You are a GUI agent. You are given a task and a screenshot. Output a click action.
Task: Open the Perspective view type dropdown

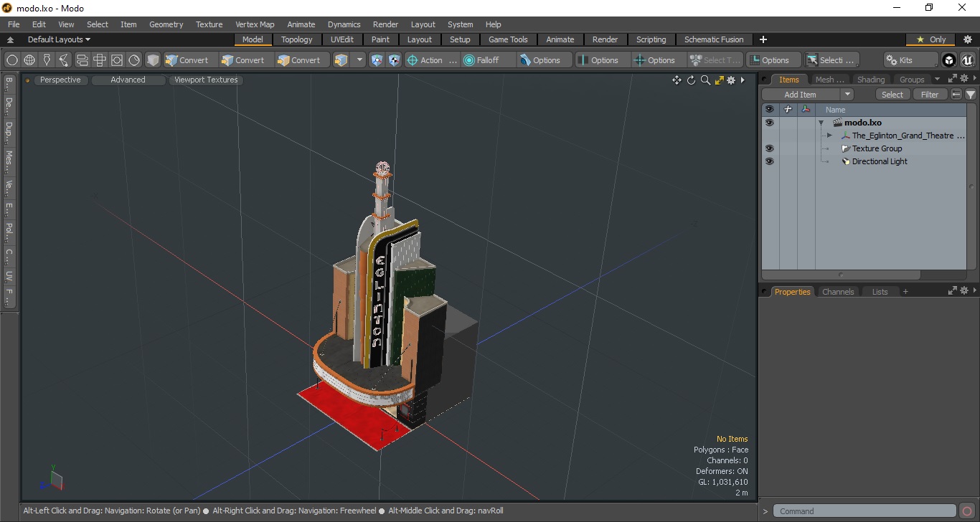tap(60, 80)
